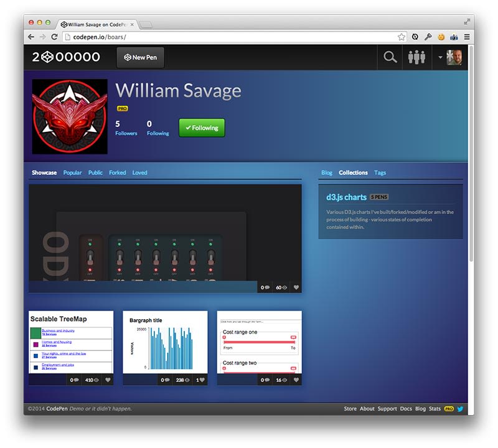The width and height of the screenshot is (498, 448).
Task: Open the Stats footer link
Action: pyautogui.click(x=435, y=409)
